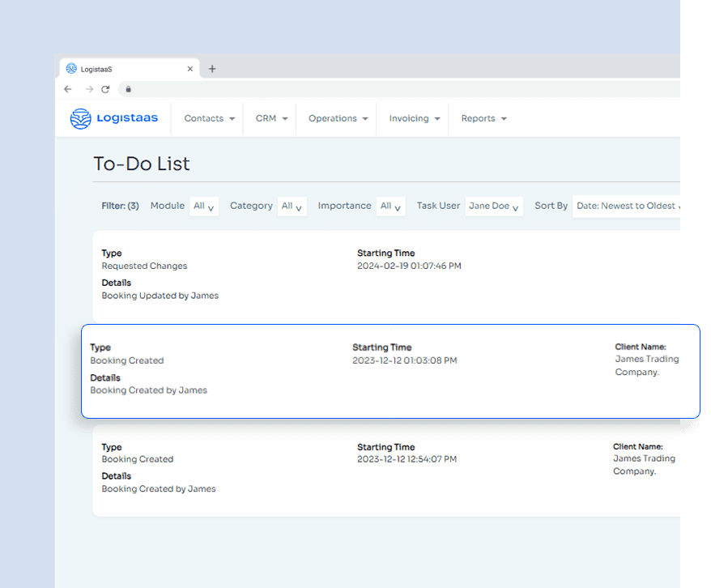Click client name in the 12:54:07 PM task

pos(644,465)
